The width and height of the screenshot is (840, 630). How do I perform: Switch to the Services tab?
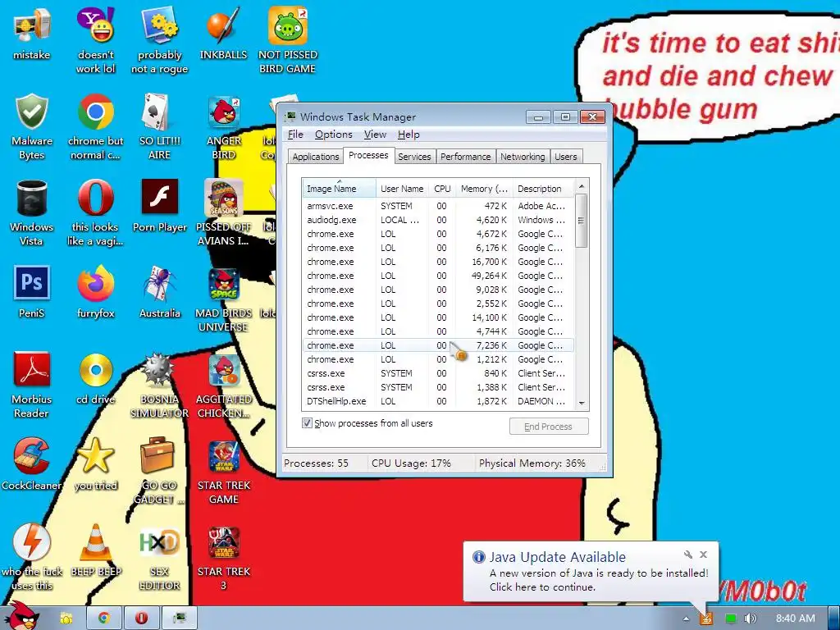coord(414,157)
